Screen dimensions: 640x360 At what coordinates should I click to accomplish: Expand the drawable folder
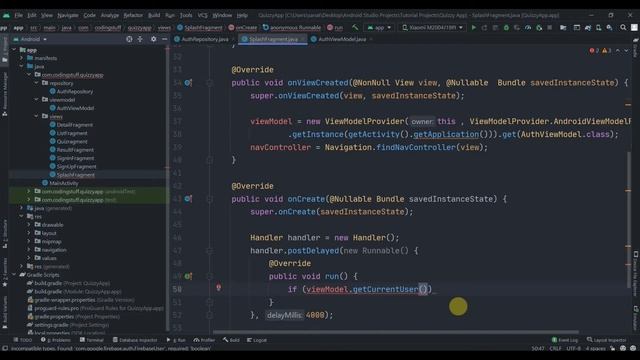click(29, 224)
